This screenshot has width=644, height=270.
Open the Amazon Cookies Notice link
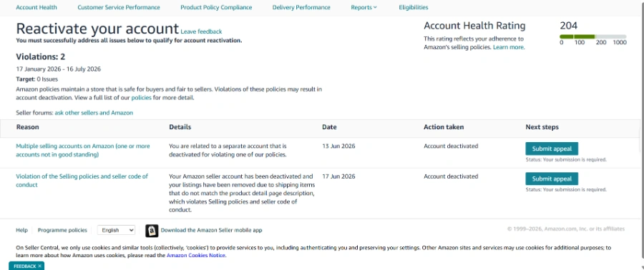[196, 255]
